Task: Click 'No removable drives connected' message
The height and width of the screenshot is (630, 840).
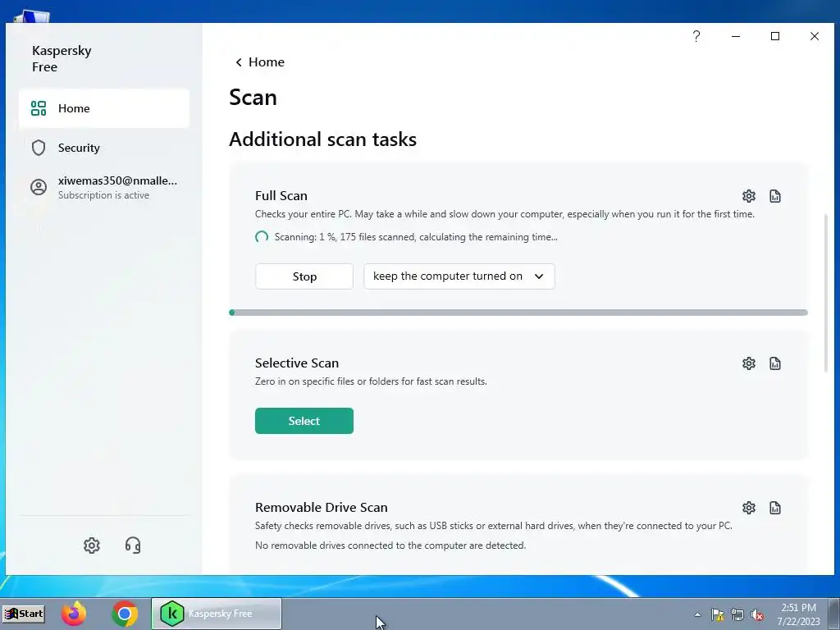Action: (x=390, y=546)
